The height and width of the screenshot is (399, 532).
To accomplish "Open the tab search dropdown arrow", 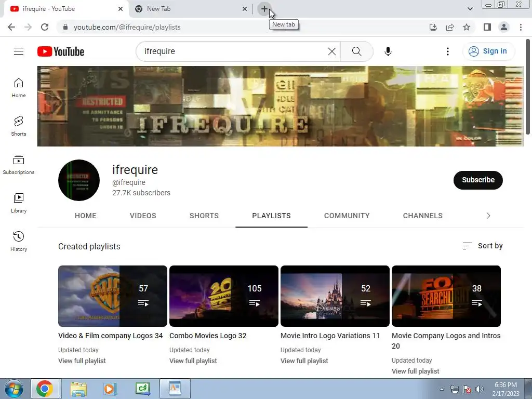I will click(470, 9).
